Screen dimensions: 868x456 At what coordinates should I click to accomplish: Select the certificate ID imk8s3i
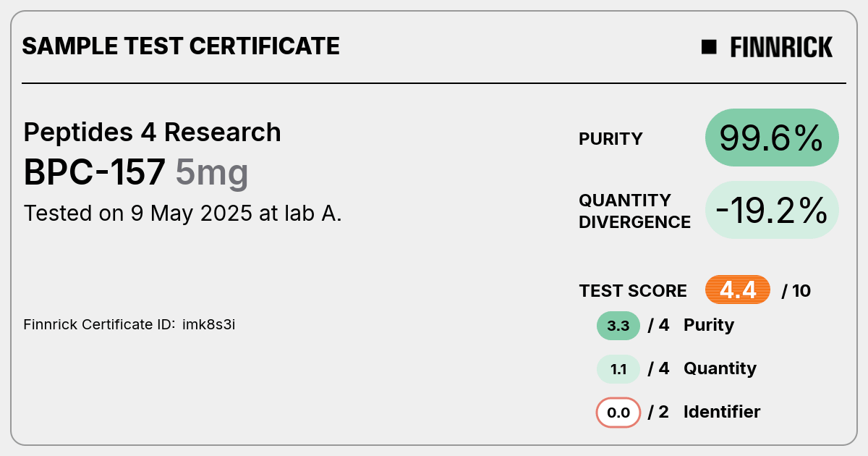[208, 324]
